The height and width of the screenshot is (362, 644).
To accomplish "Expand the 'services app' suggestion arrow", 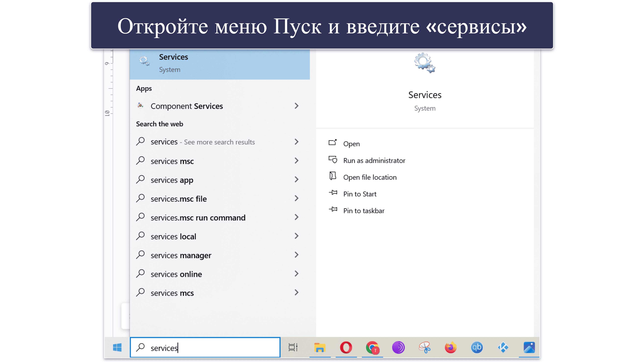I will [x=296, y=180].
